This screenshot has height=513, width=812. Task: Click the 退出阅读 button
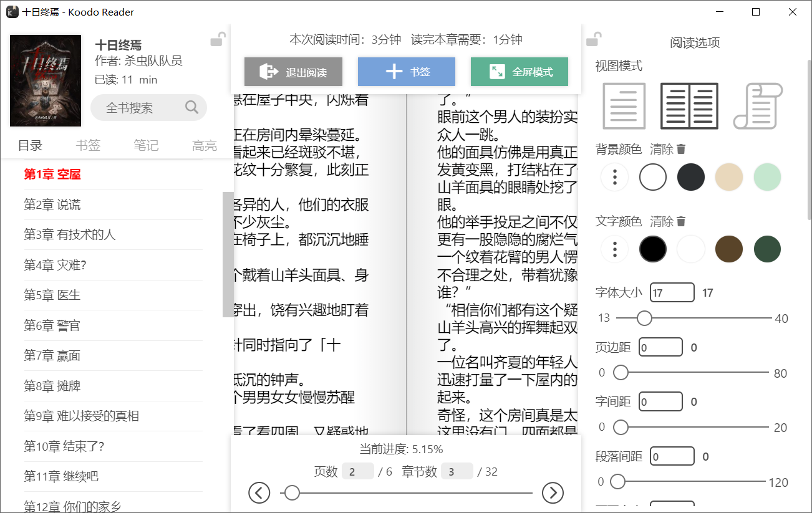point(292,72)
